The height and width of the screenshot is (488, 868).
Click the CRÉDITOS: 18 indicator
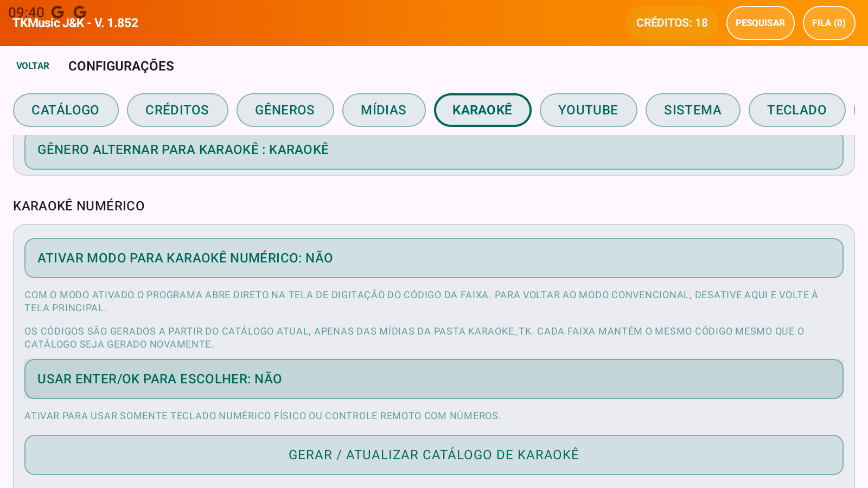(672, 23)
